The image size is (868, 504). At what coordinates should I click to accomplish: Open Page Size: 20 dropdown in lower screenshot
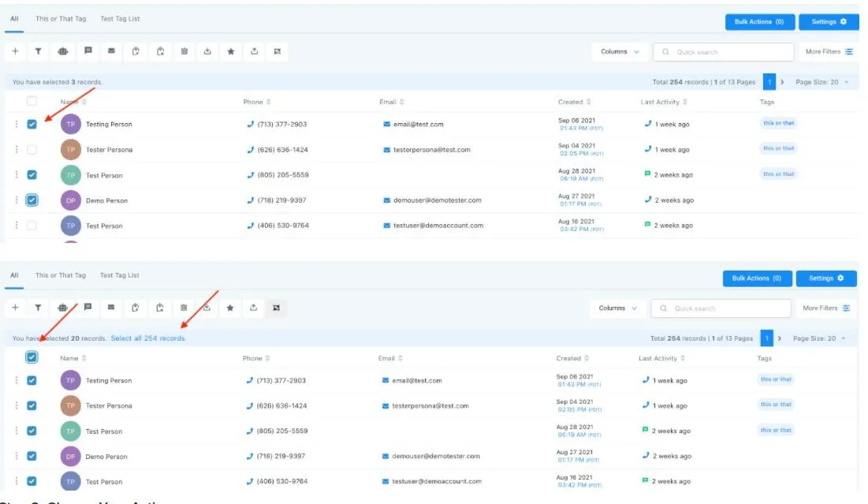click(819, 338)
